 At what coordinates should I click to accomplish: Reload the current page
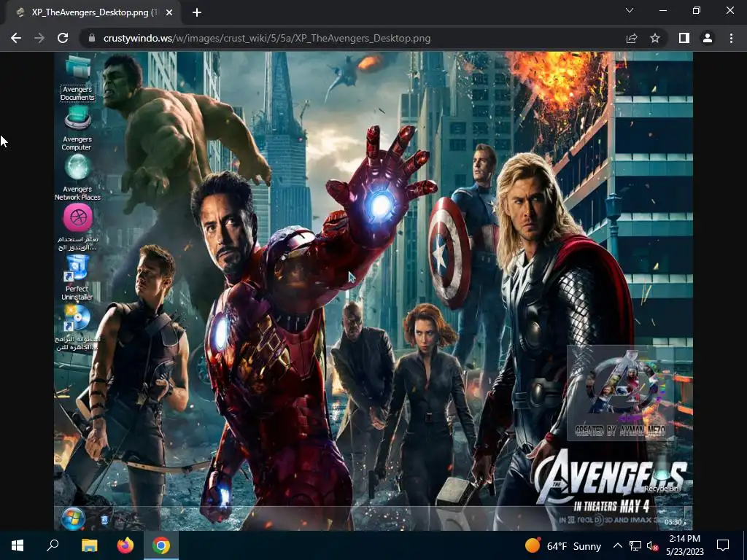[x=63, y=38]
